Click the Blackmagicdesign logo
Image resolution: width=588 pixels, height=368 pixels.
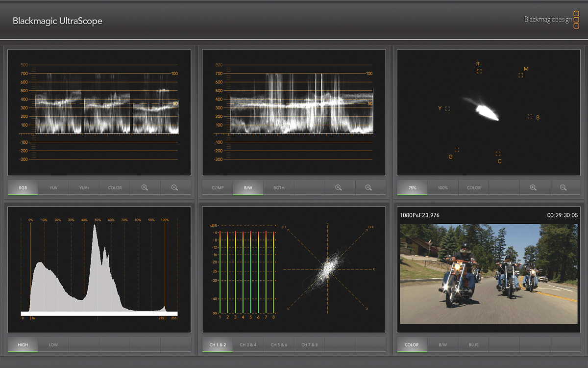[551, 20]
